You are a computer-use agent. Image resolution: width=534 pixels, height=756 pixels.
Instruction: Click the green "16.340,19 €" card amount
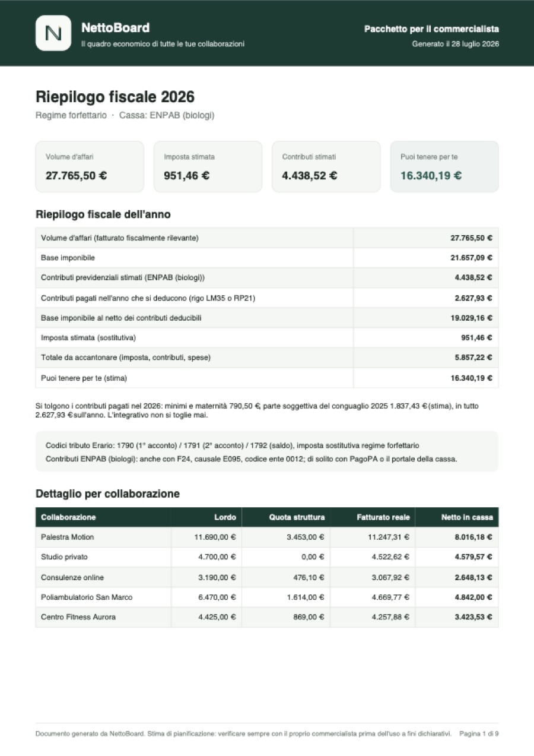(431, 176)
